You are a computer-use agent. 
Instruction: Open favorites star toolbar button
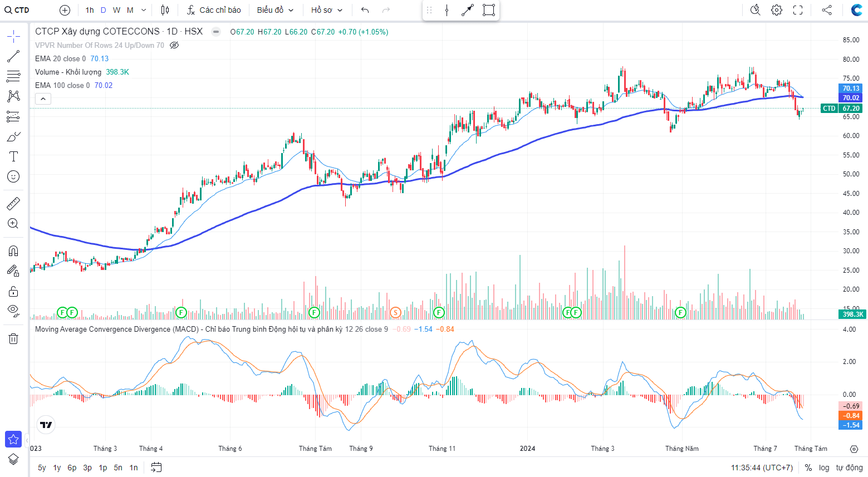[x=13, y=439]
